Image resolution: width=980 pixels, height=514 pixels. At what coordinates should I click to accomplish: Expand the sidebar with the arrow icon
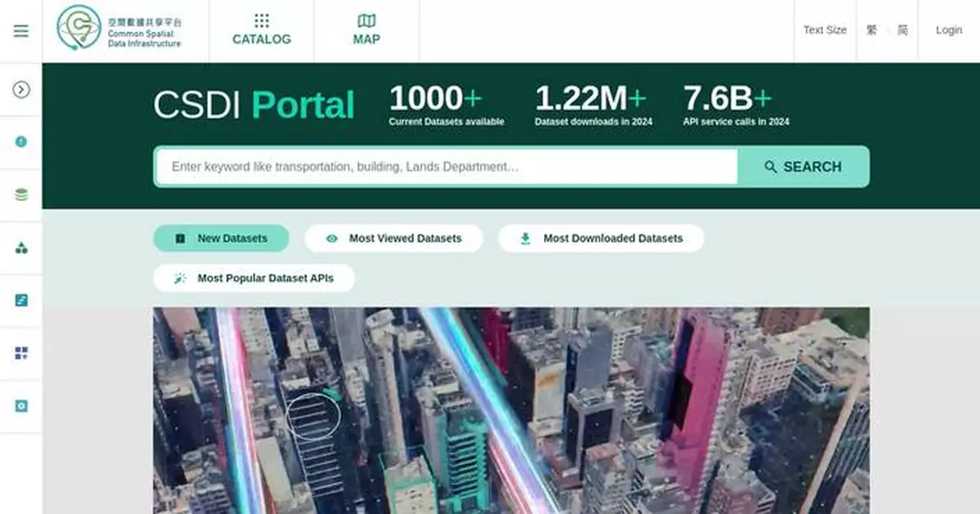click(21, 90)
